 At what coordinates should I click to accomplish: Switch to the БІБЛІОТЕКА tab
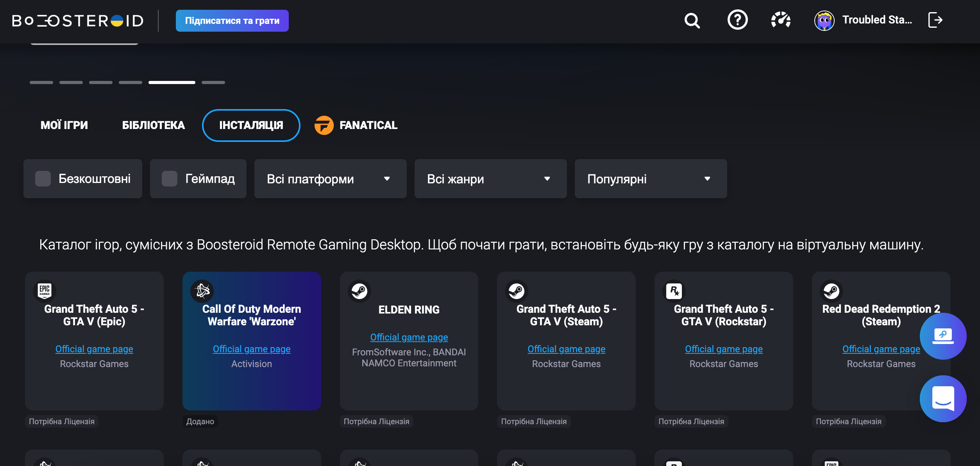click(x=154, y=125)
